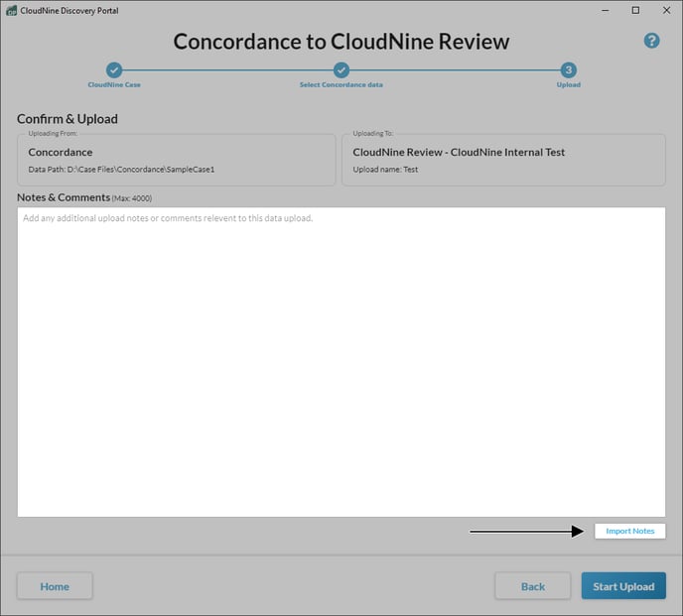The width and height of the screenshot is (683, 616).
Task: Click the Data Path D:\Case Files text
Action: (121, 170)
